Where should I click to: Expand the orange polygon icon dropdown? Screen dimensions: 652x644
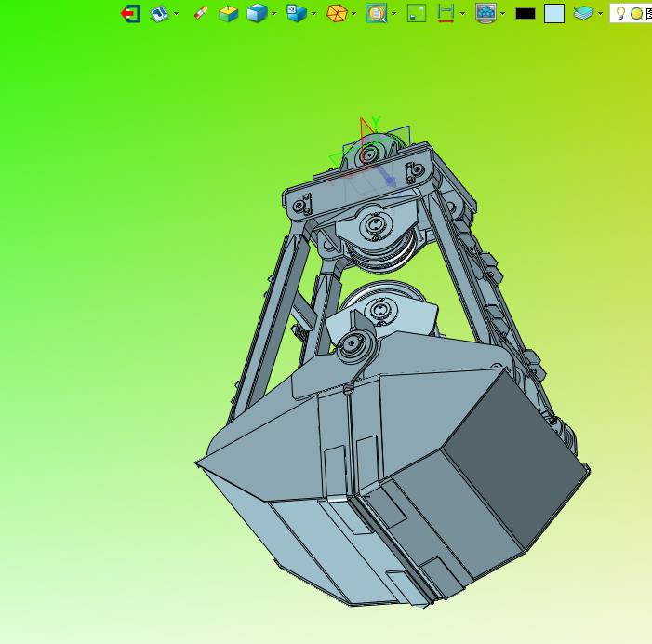353,14
